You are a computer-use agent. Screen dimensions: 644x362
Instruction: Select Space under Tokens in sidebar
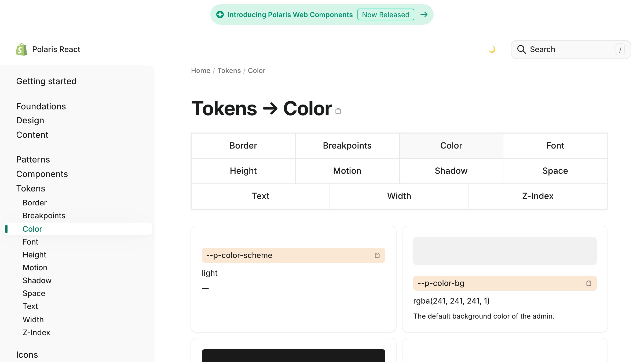coord(34,293)
